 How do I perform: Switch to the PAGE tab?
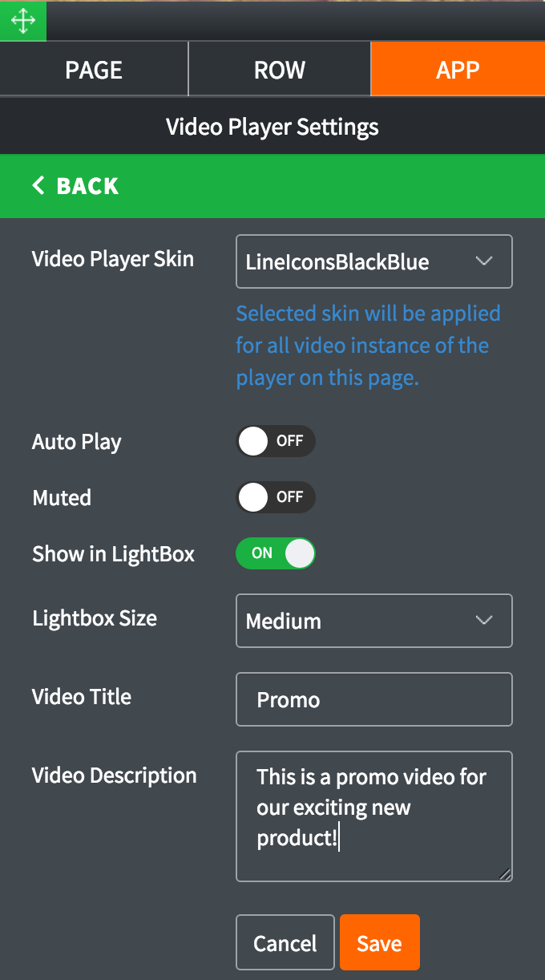pos(94,70)
